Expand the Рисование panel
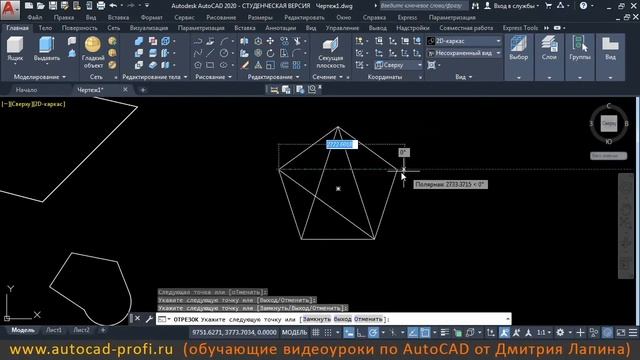Screen dimensions: 640x360 213,77
